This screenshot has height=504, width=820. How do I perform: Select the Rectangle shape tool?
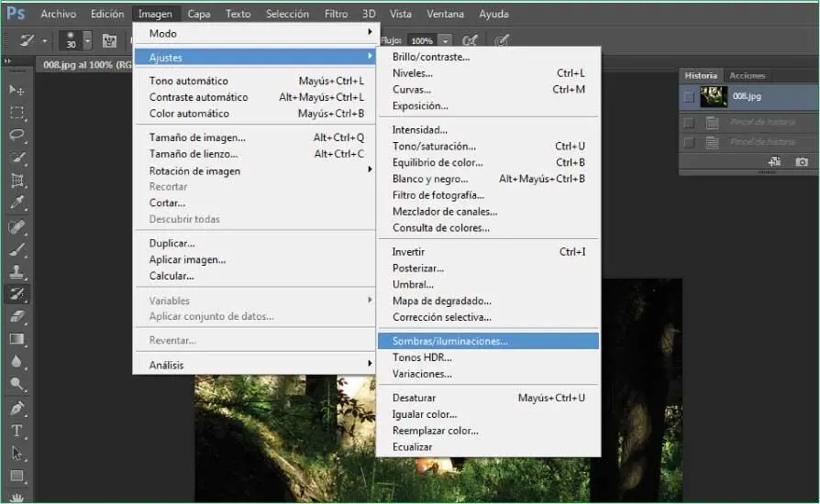17,476
